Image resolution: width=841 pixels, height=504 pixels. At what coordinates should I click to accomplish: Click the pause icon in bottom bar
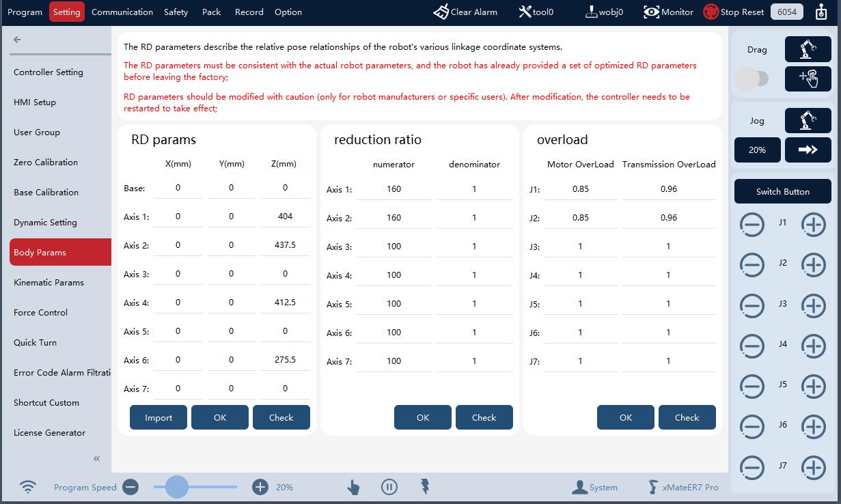point(389,487)
